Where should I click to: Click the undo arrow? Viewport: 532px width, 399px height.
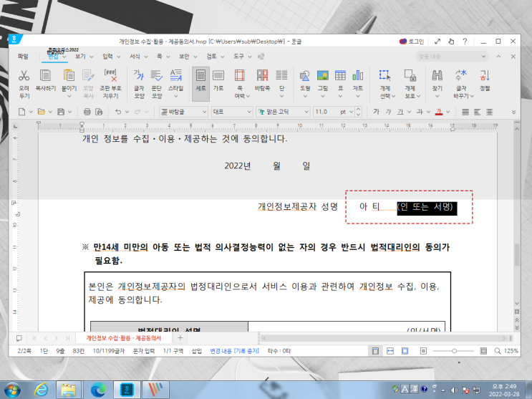(x=118, y=112)
